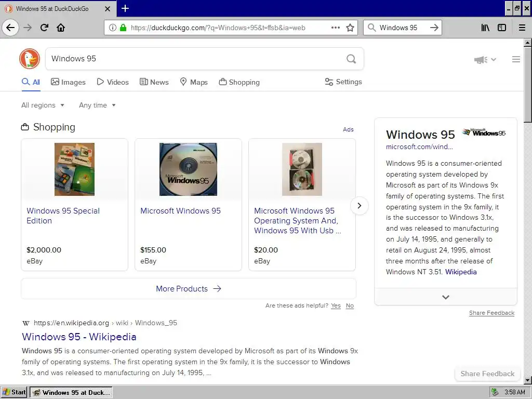Image resolution: width=532 pixels, height=399 pixels.
Task: View site information icon in address bar
Action: click(113, 28)
